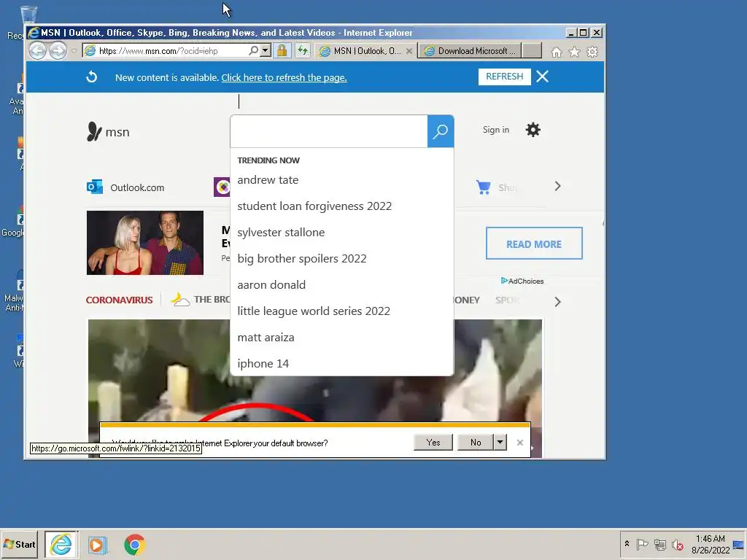Open the Home icon in Internet Explorer

pos(556,52)
